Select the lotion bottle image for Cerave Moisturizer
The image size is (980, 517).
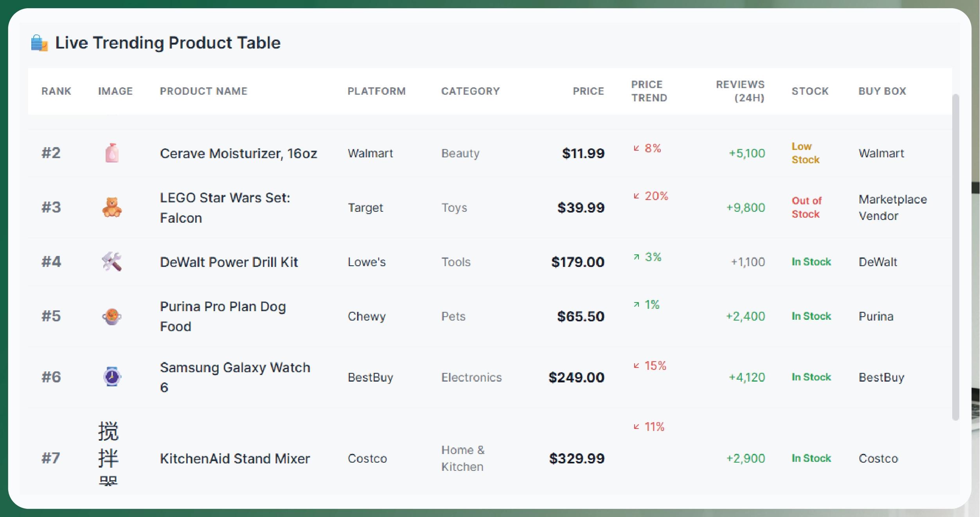(111, 153)
